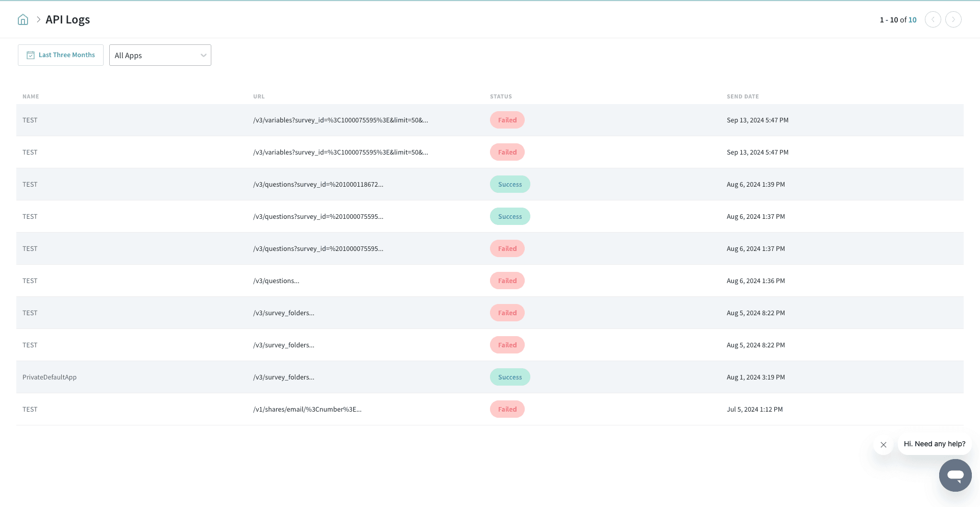Sort by the NAME column header
Screen dimensions: 980x507
click(31, 96)
